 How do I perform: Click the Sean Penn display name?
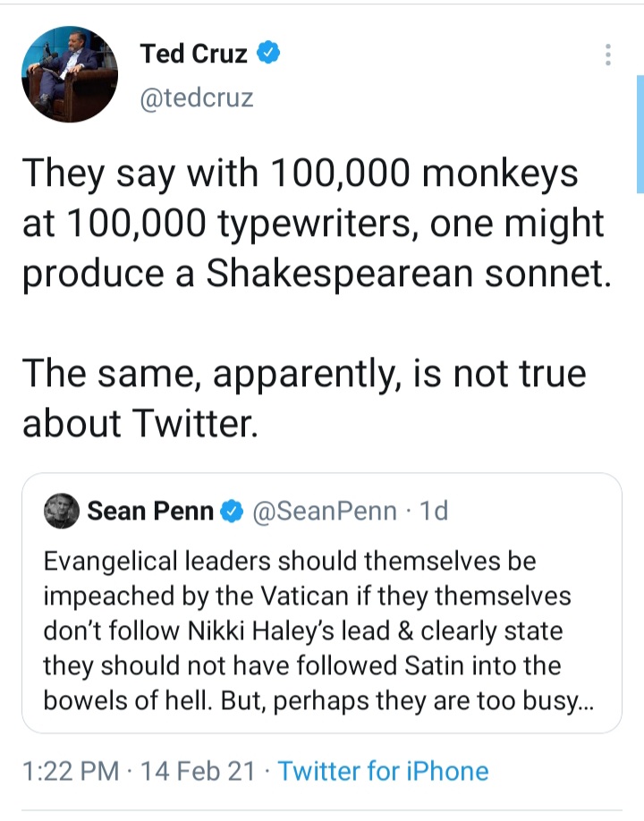coord(150,511)
